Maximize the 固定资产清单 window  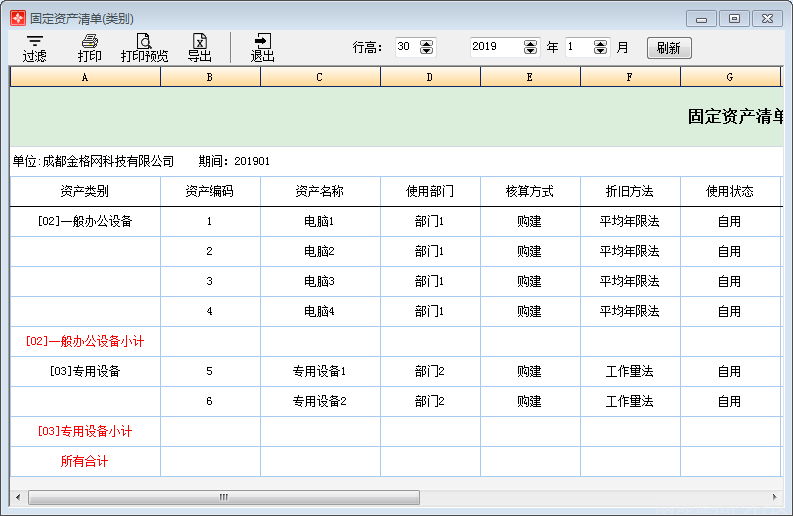tap(735, 18)
